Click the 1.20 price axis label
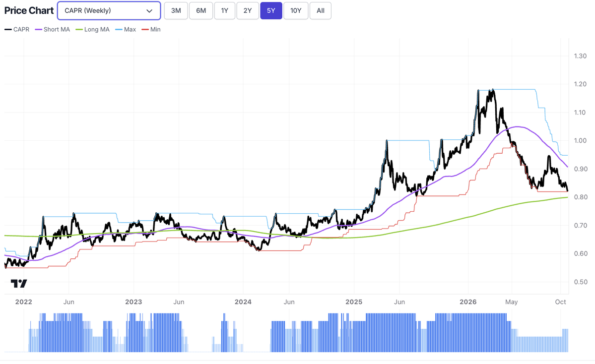Viewport: 595px width, 364px height. pyautogui.click(x=580, y=84)
